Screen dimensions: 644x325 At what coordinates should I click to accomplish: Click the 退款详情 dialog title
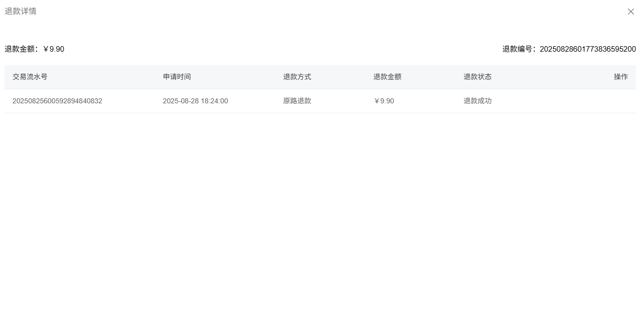pyautogui.click(x=21, y=11)
